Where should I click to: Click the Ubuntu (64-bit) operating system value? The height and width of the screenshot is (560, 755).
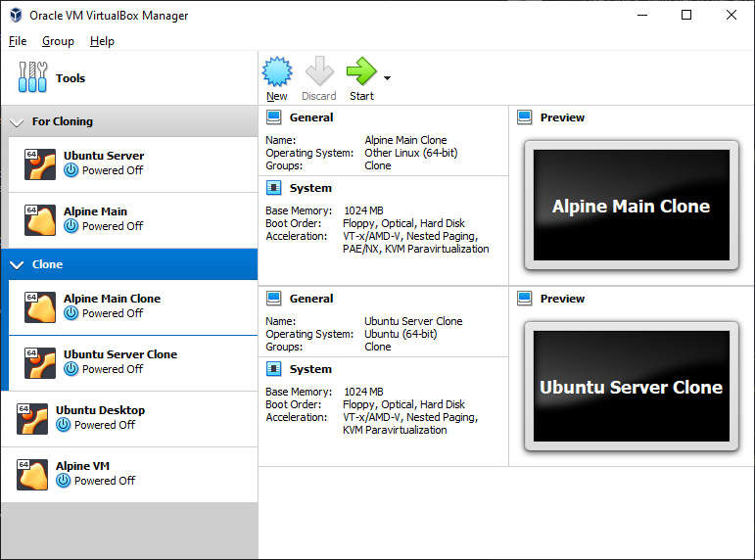pos(401,334)
